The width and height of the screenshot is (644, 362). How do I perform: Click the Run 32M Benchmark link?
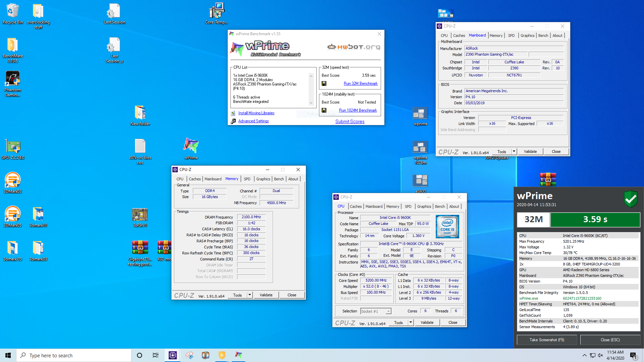click(x=361, y=83)
